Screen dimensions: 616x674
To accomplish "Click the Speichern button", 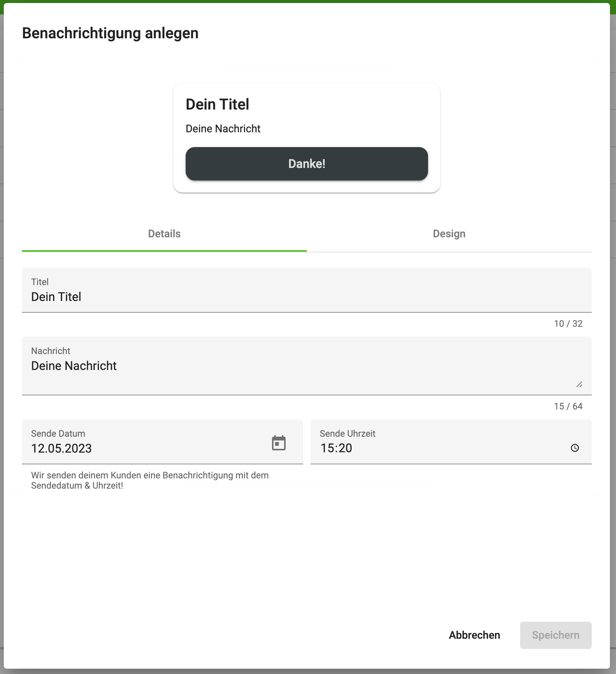I will click(x=555, y=635).
